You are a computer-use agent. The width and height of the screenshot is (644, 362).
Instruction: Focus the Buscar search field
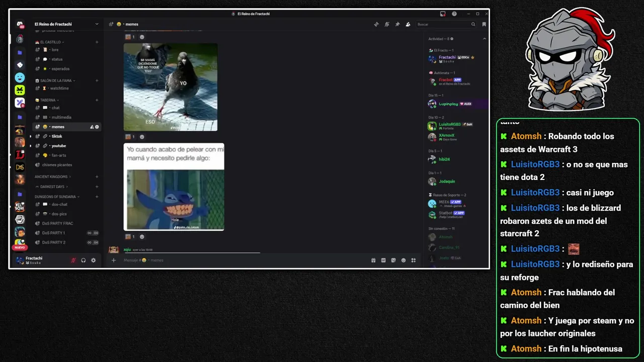tap(446, 24)
